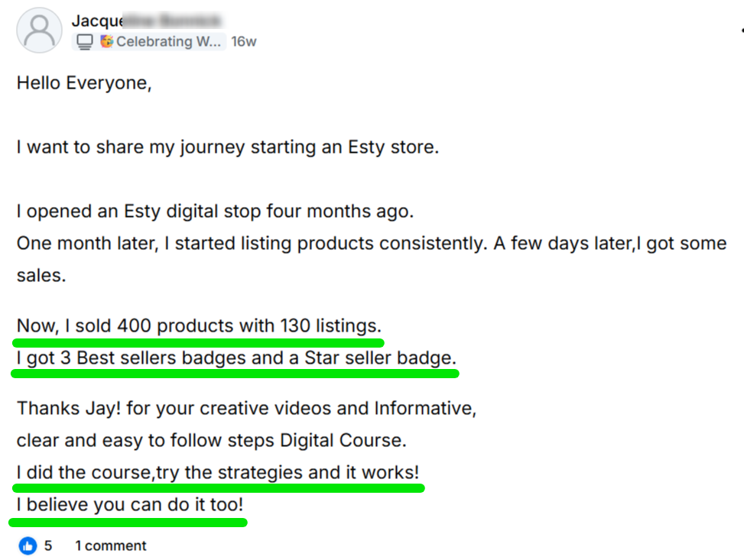
Task: Click the underlined 'I did the course' line
Action: [218, 472]
